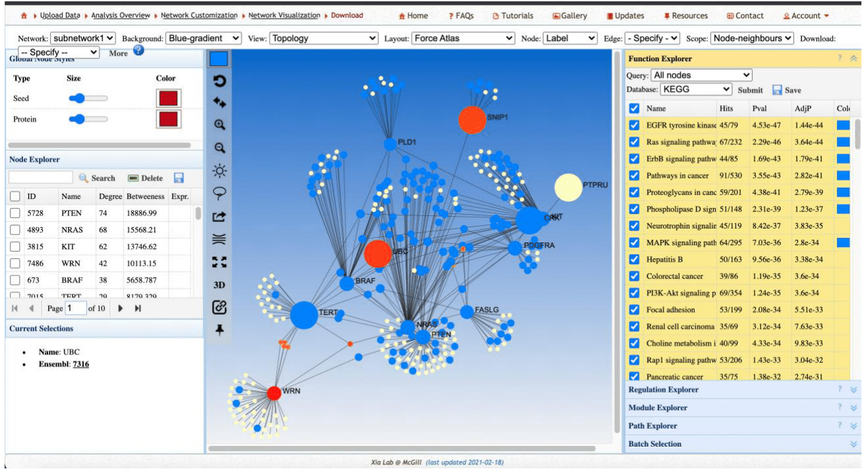Click the Seed node color swatch
Viewport: 868px width, 469px height.
point(168,99)
